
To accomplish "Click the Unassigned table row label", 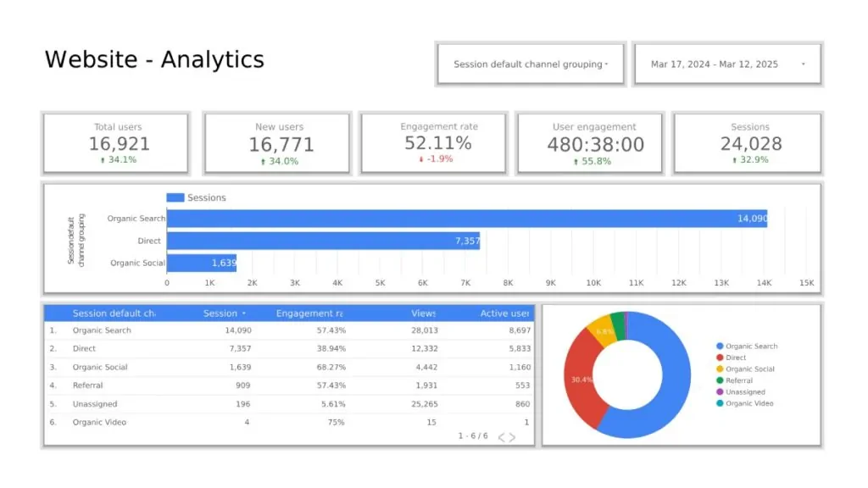I will coord(95,404).
